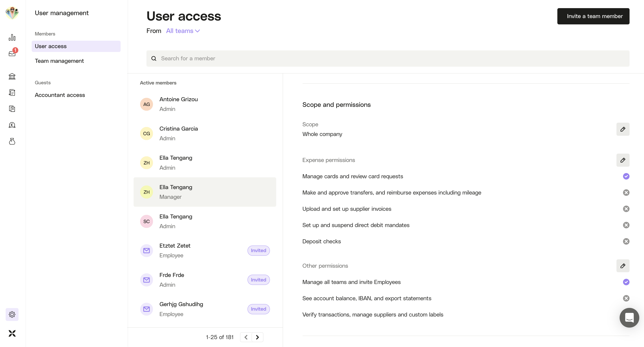Open the inbox icon with notification badge
The image size is (644, 347).
(12, 53)
